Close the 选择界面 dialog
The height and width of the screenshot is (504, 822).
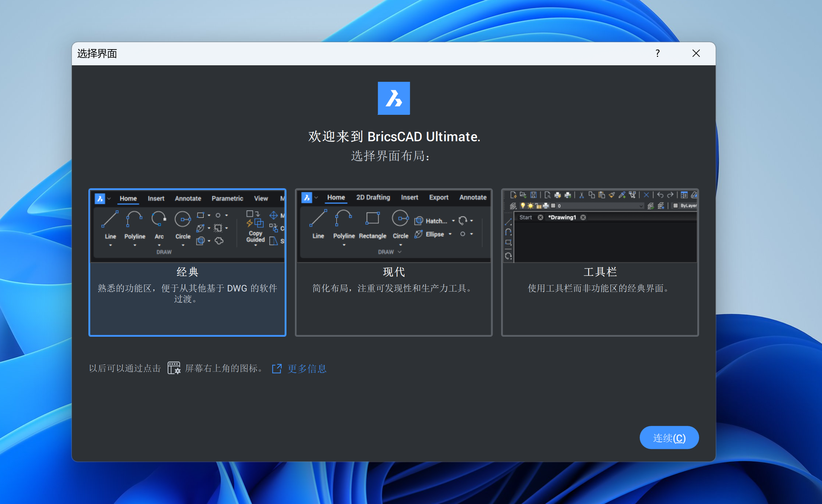696,54
